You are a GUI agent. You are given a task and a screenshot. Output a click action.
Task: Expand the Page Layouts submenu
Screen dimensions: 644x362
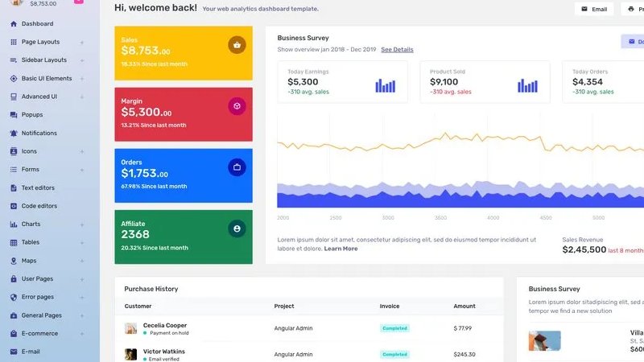82,42
